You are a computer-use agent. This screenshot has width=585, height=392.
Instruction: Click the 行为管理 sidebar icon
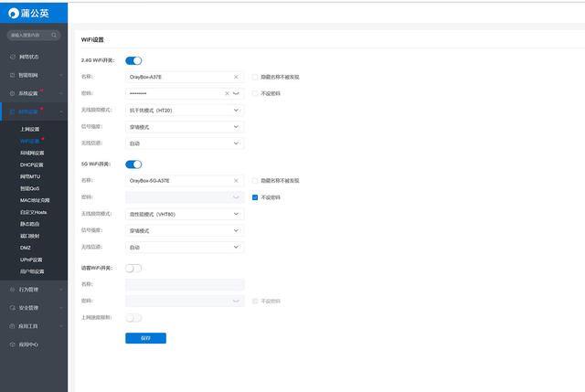pyautogui.click(x=12, y=290)
